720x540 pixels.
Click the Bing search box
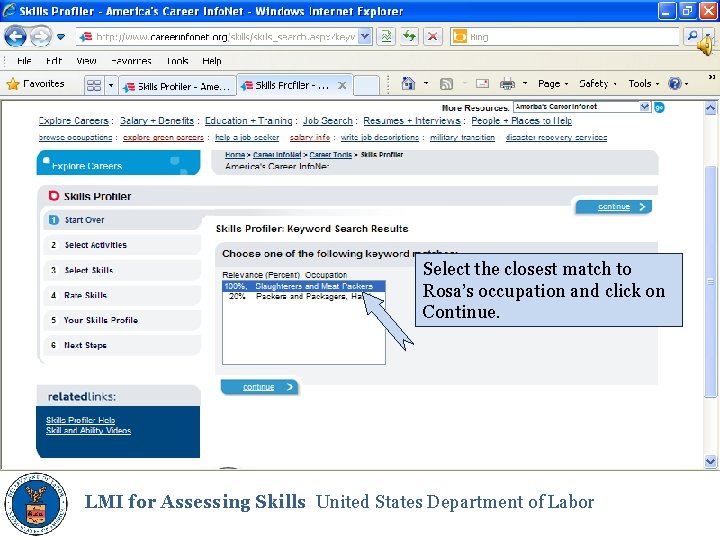[x=565, y=36]
